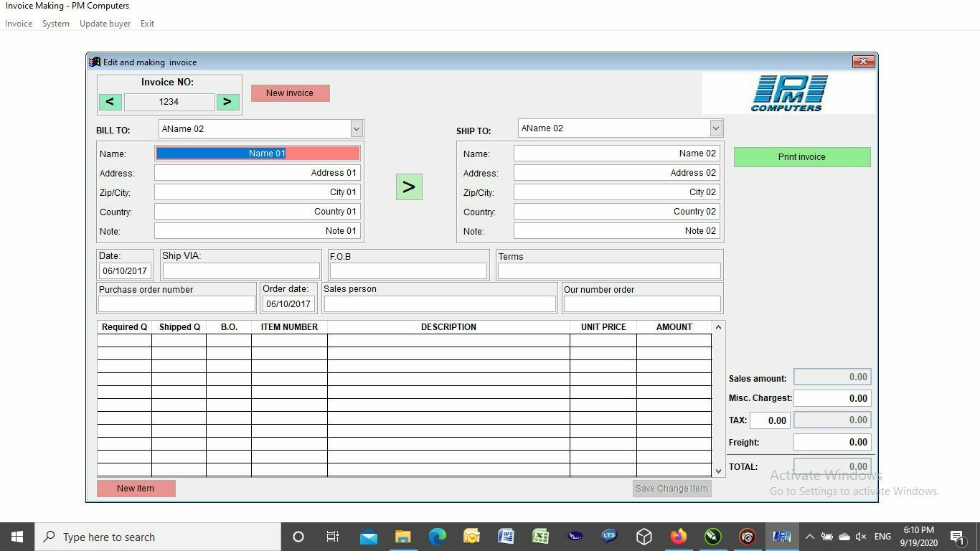Viewport: 980px width, 551px height.
Task: Open the System menu
Action: [x=56, y=24]
